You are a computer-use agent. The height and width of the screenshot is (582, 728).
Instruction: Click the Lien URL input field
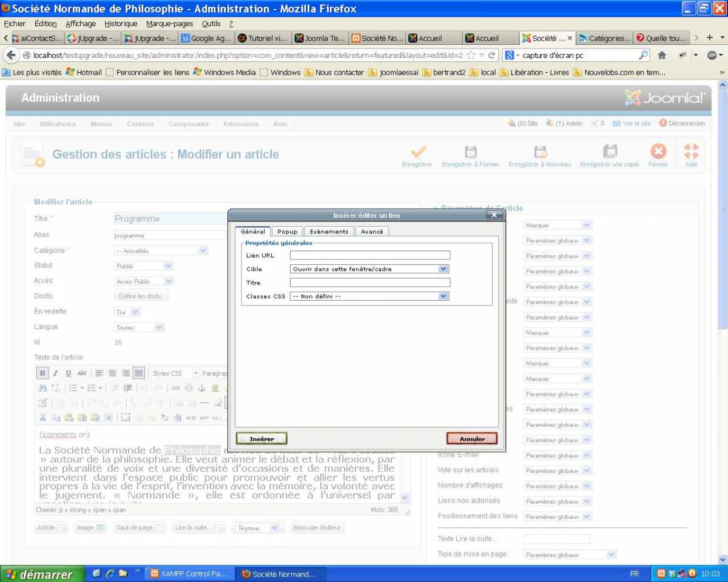pyautogui.click(x=370, y=255)
